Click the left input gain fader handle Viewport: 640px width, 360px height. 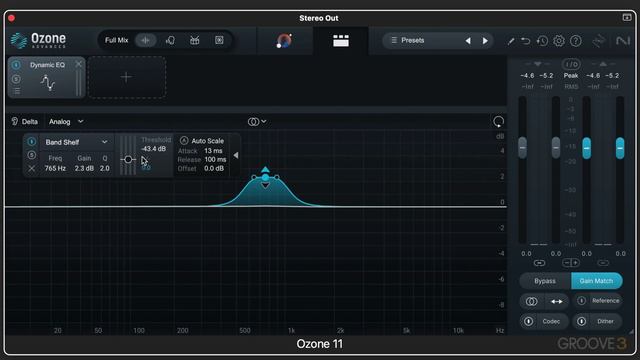(522, 147)
